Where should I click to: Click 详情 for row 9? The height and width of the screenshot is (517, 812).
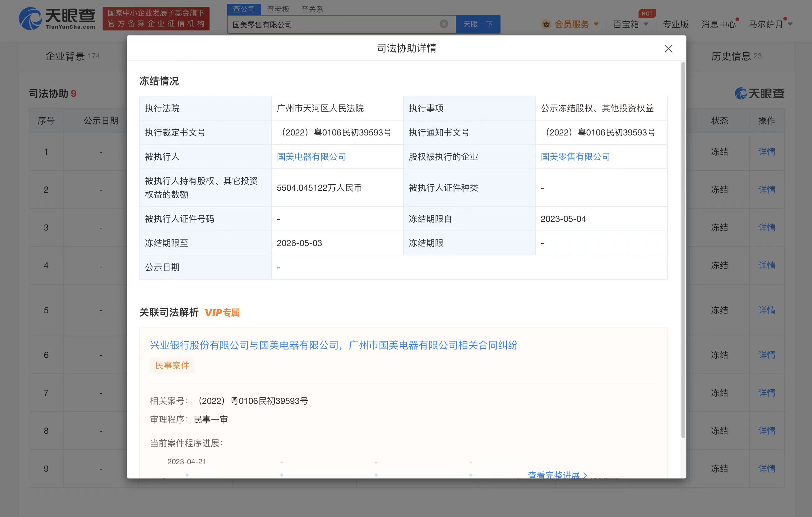(x=767, y=469)
